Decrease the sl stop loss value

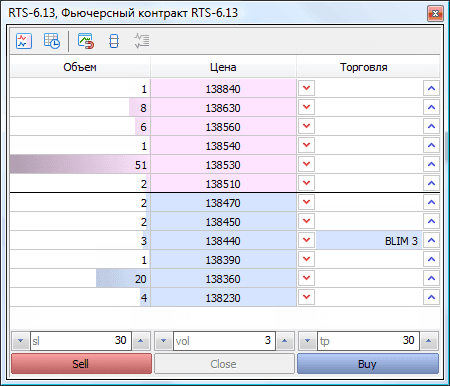tap(20, 341)
